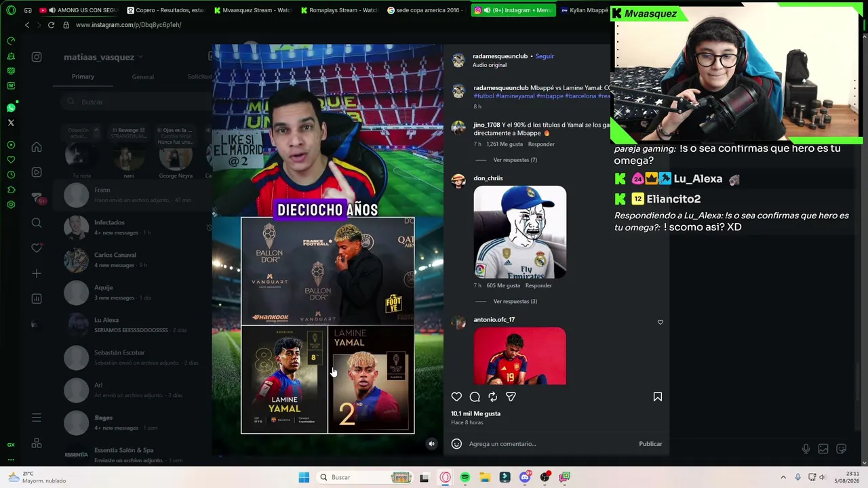Viewport: 868px width, 488px height.
Task: Open the crying Madrid fan comment image
Action: pyautogui.click(x=519, y=232)
